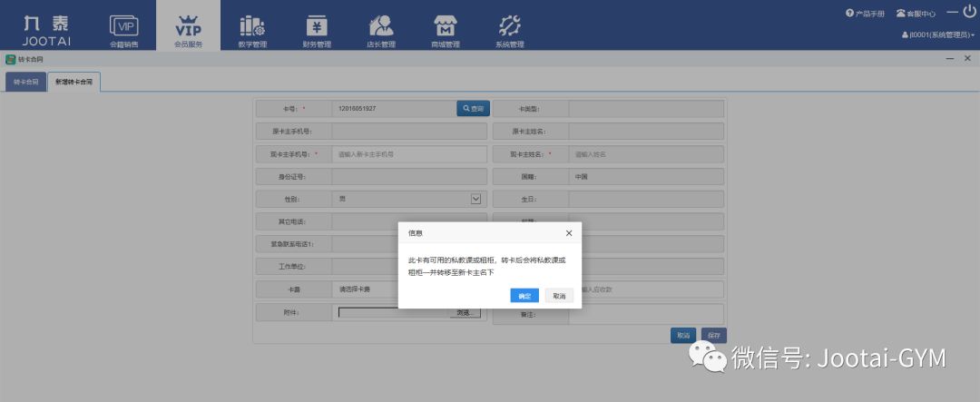
Task: Click the 转卡合同 window title icon
Action: click(x=10, y=59)
